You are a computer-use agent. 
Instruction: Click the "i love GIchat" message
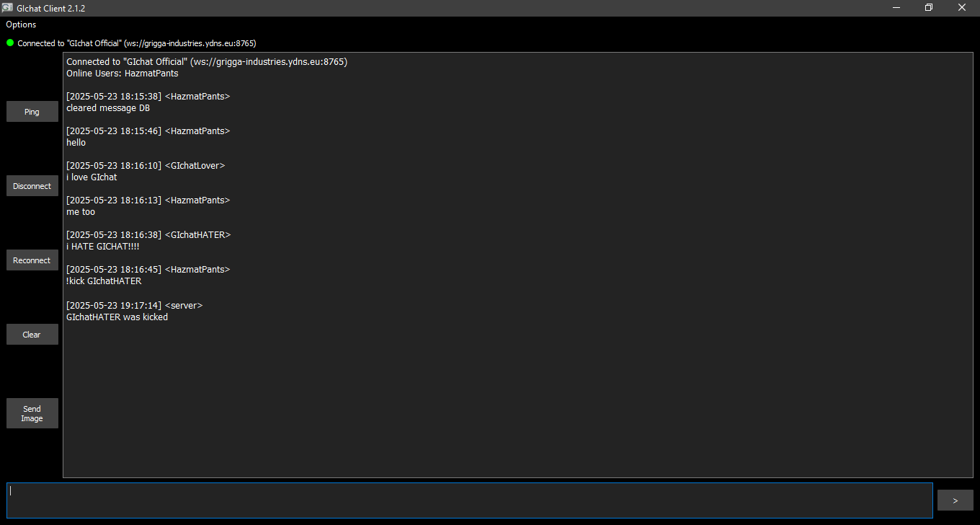(x=92, y=177)
